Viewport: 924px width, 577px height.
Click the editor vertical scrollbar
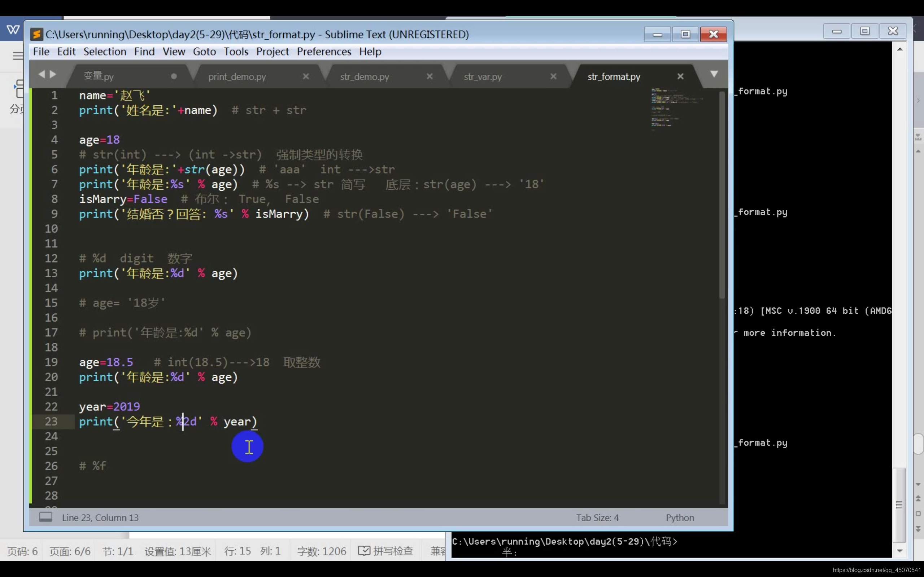click(x=722, y=195)
